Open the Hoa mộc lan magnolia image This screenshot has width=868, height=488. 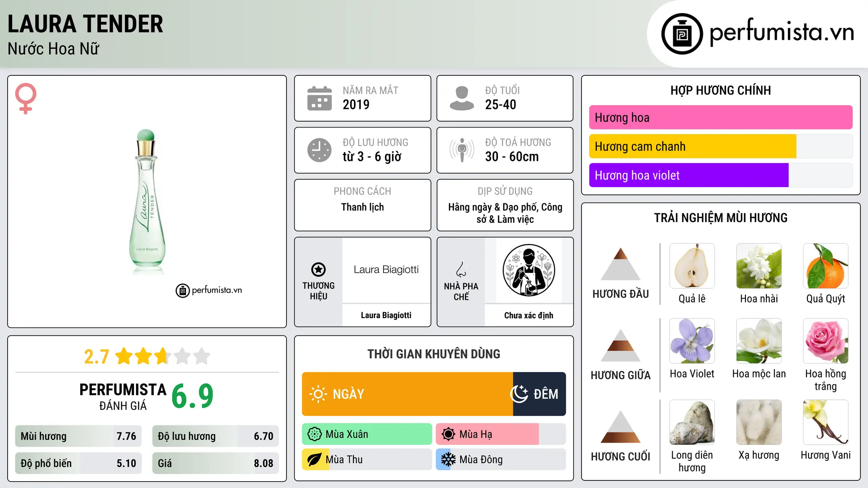(x=759, y=341)
